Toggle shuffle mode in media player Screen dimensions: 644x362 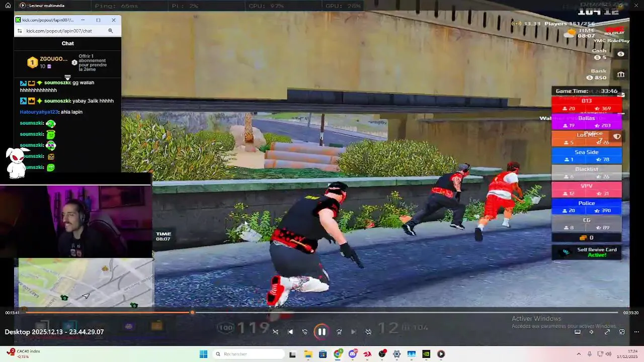pyautogui.click(x=275, y=332)
